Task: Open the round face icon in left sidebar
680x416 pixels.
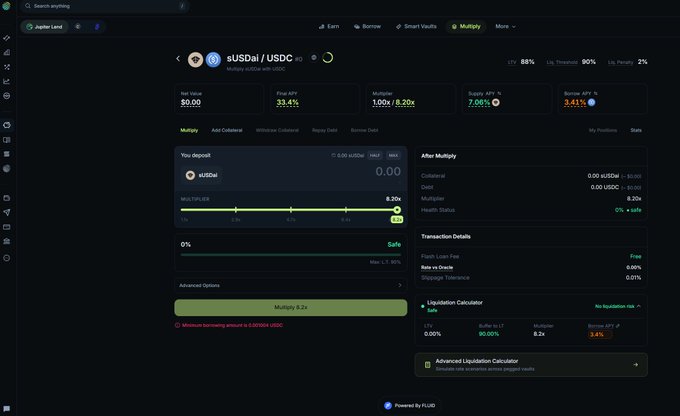Action: 7,96
